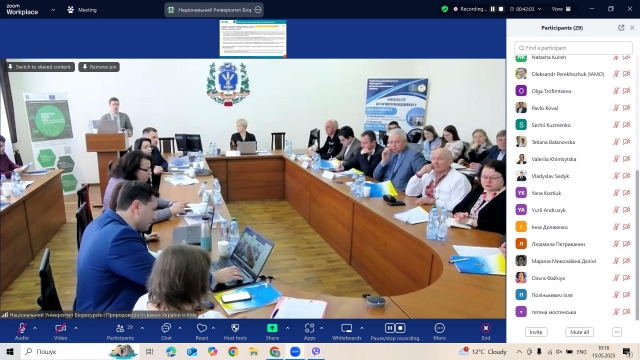Open the View layout dropdown
This screenshot has height=360, width=640.
[x=561, y=9]
